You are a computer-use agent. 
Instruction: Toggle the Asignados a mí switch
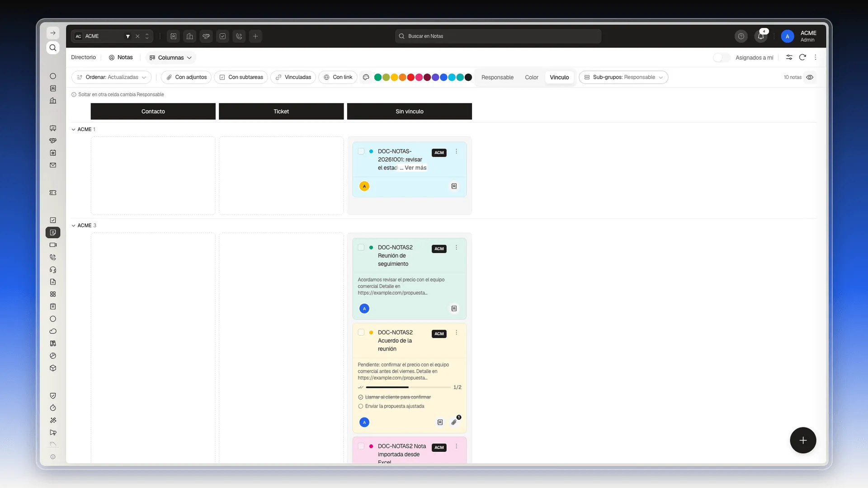pyautogui.click(x=722, y=57)
